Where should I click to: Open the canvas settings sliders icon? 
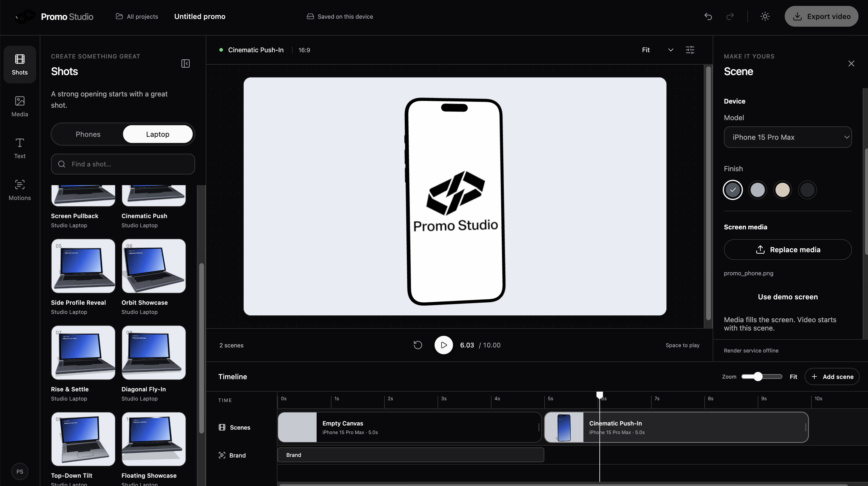pos(690,50)
